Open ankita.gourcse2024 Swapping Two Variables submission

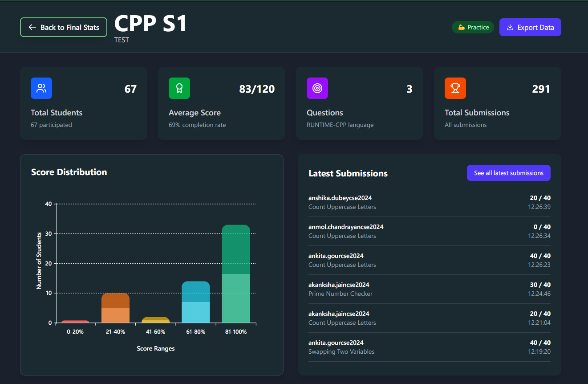[x=429, y=347]
